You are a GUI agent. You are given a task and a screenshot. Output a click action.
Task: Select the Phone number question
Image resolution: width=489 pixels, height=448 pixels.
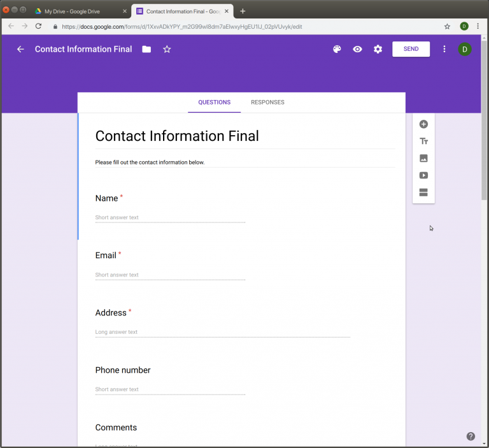[123, 370]
